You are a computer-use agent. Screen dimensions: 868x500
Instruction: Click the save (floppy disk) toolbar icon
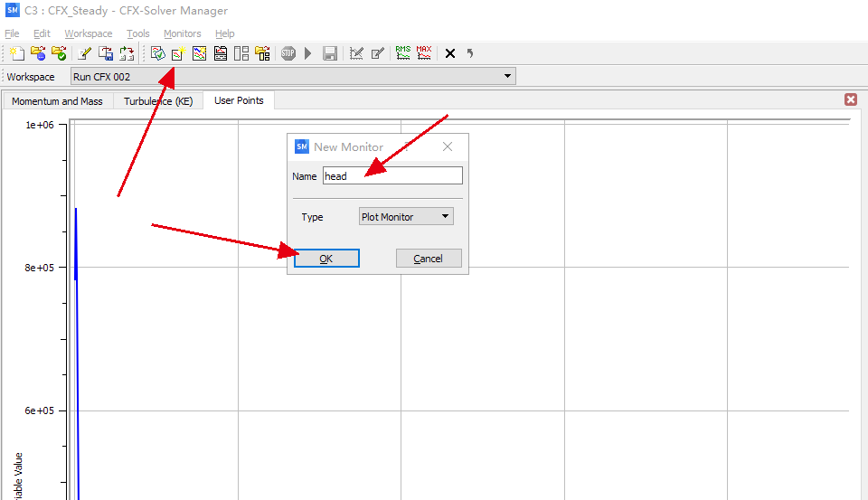point(330,53)
